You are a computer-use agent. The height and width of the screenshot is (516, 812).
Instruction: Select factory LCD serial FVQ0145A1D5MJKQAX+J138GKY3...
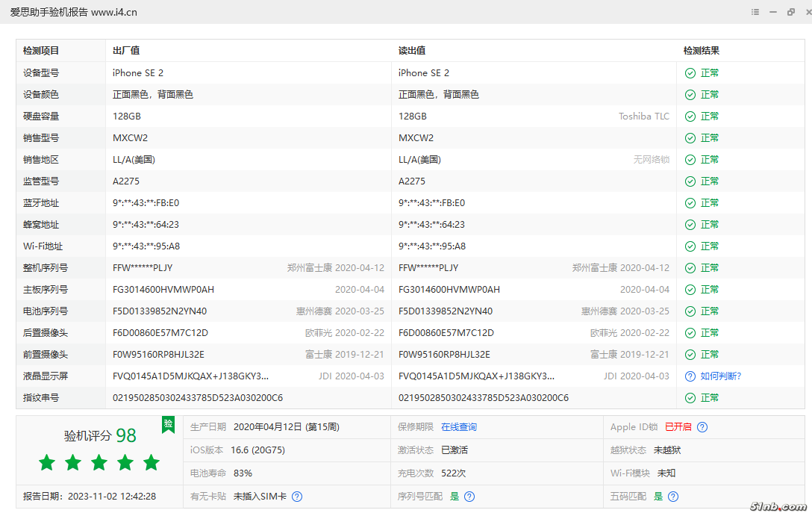point(190,376)
